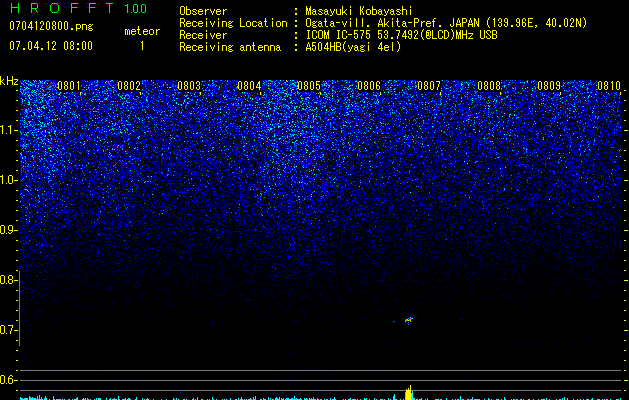Viewport: 629px width, 400px height.
Task: Click the 'Receiving antenna' label
Action: (x=230, y=47)
